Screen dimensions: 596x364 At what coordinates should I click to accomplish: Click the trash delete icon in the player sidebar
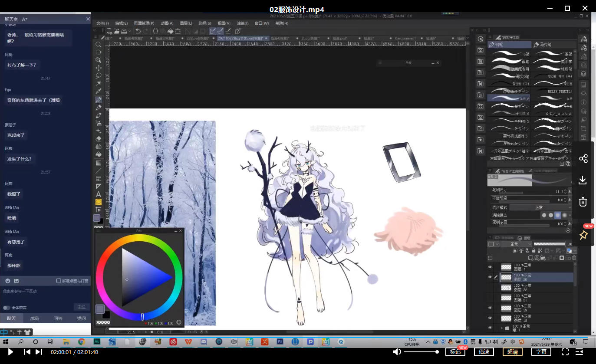coord(583,202)
